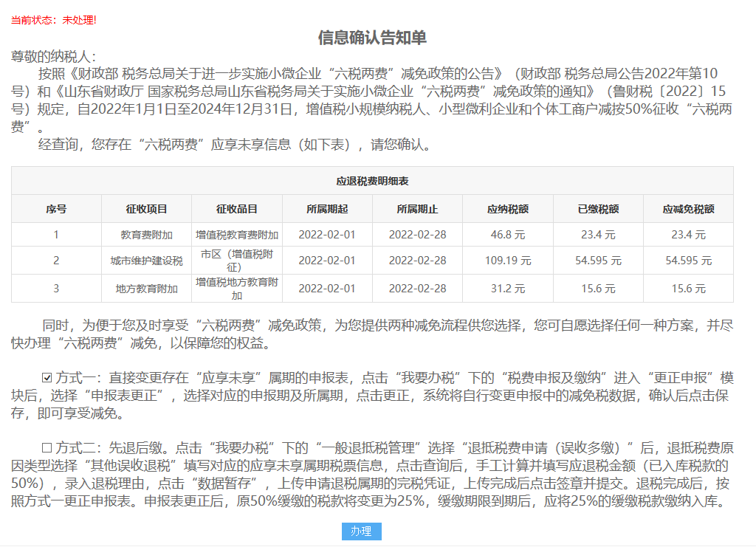
Task: Click the line 经查询，您存在“六税两费”应享未享信息
Action: pos(235,145)
